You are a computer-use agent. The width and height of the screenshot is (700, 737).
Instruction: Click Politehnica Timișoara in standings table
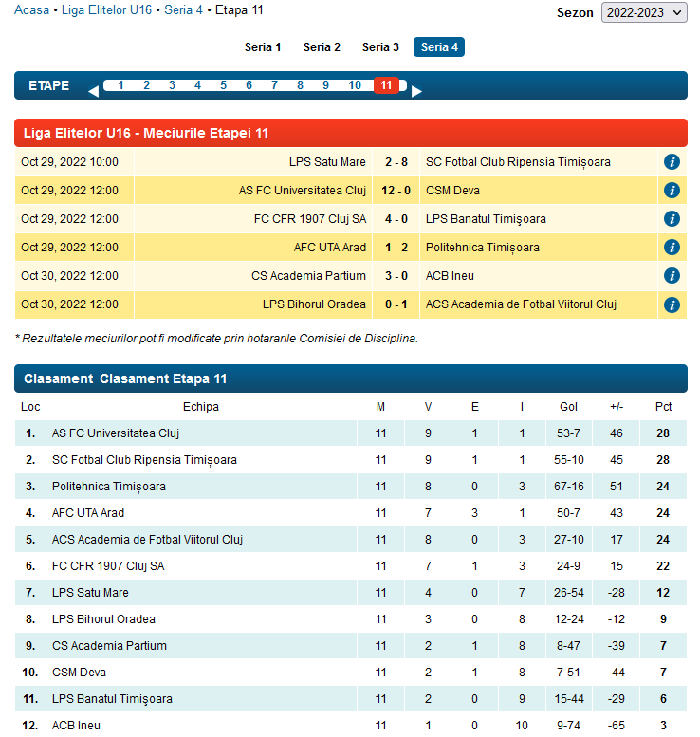click(x=109, y=487)
